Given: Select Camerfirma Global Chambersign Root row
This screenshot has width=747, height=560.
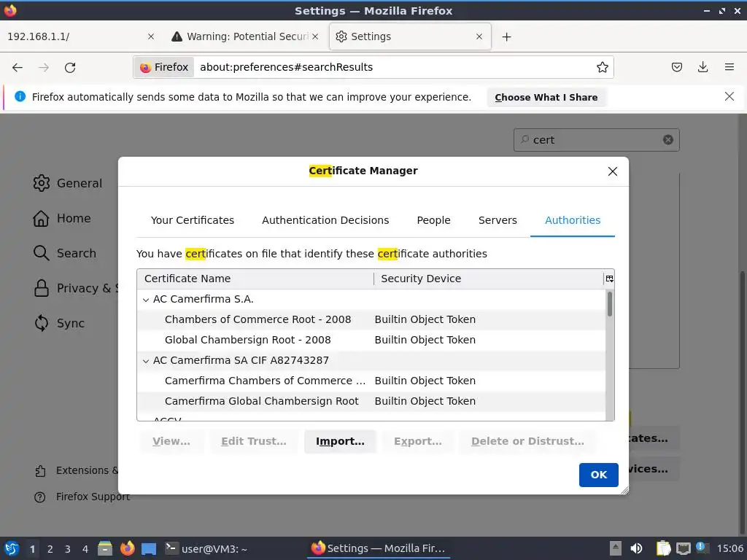Looking at the screenshot, I should [x=371, y=402].
